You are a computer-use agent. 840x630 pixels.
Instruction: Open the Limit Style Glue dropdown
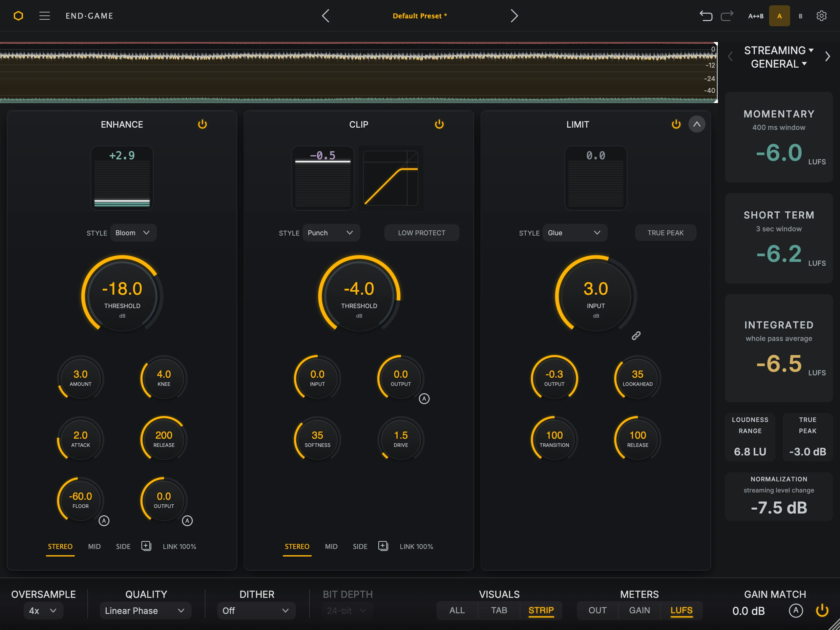(575, 233)
